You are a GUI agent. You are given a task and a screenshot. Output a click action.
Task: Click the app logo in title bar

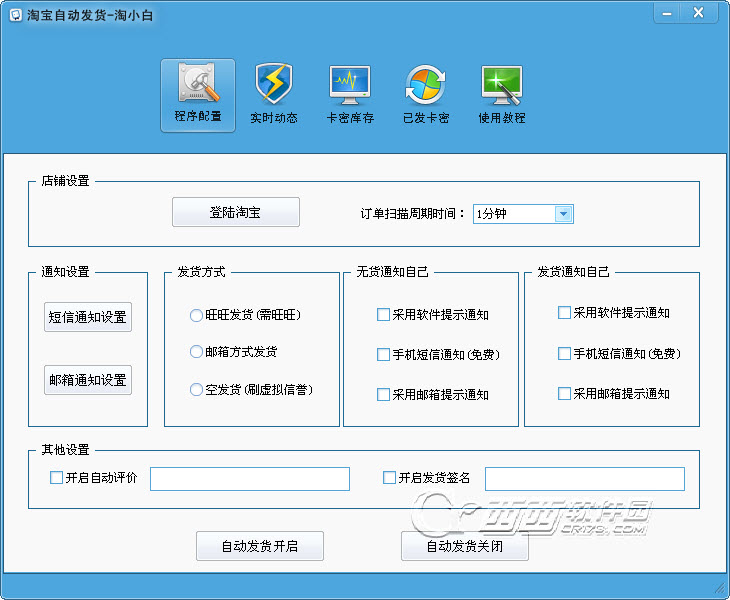[16, 15]
